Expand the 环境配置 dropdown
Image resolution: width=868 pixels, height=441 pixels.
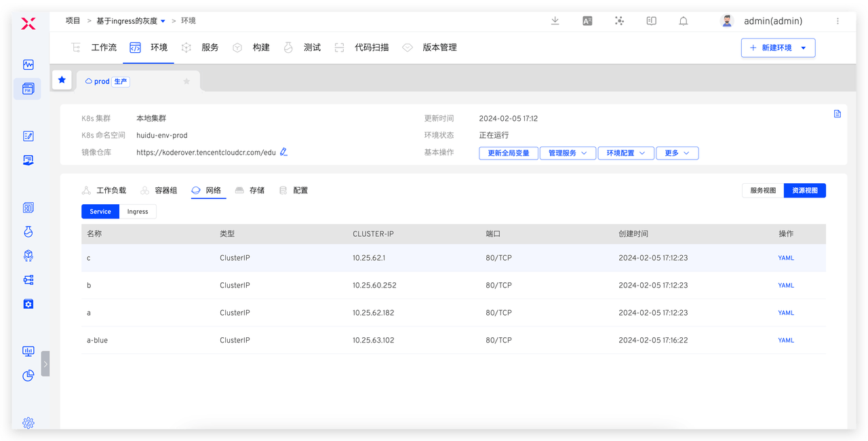pos(625,153)
